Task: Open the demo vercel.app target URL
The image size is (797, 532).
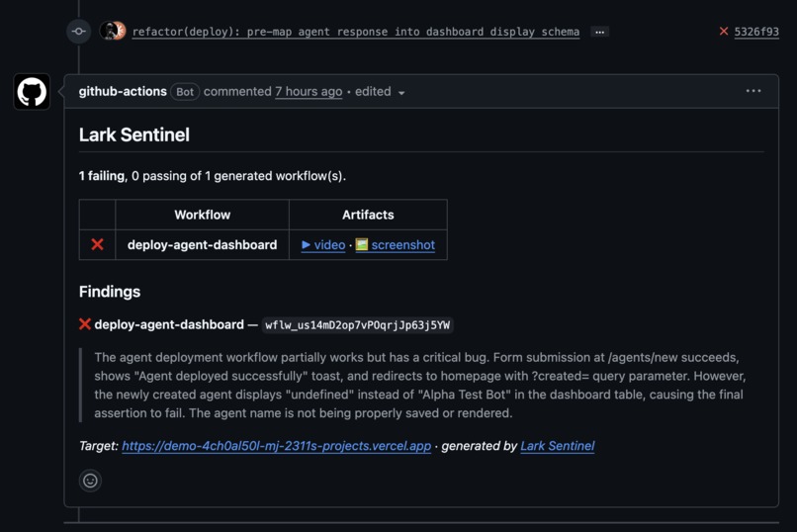Action: point(277,446)
